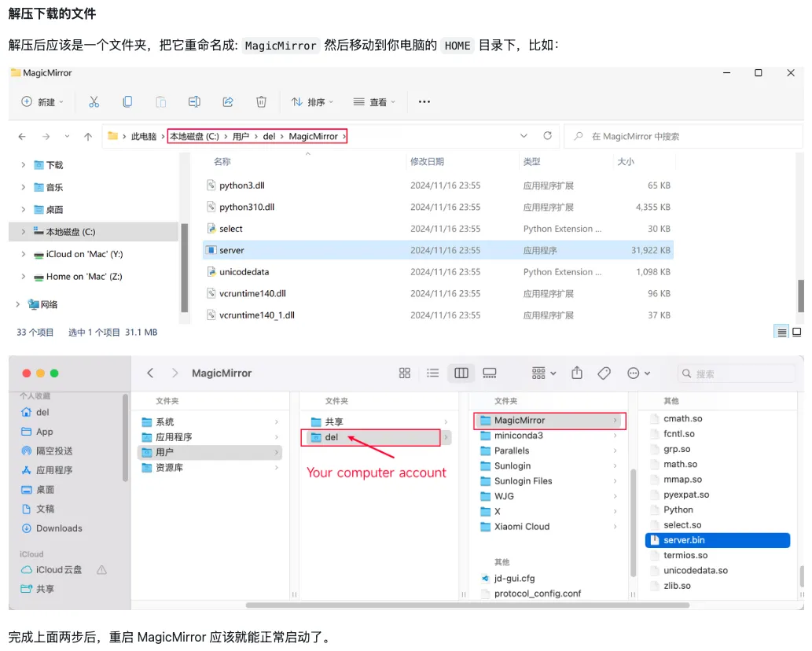Click the Cut scissors icon in Explorer toolbar

pos(94,102)
